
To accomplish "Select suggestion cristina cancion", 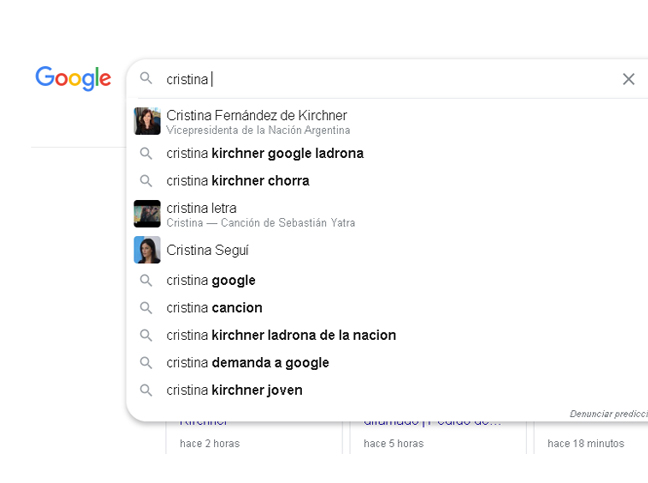I will point(388,308).
